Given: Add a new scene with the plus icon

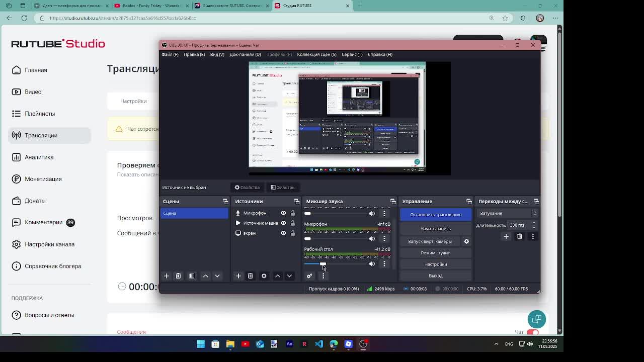Looking at the screenshot, I should [167, 276].
